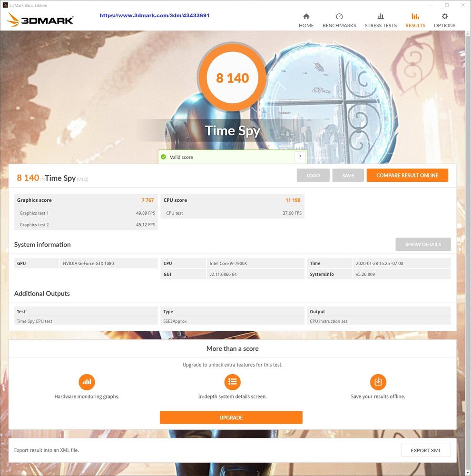Open the HOME tab label
This screenshot has width=471, height=476.
(x=306, y=26)
